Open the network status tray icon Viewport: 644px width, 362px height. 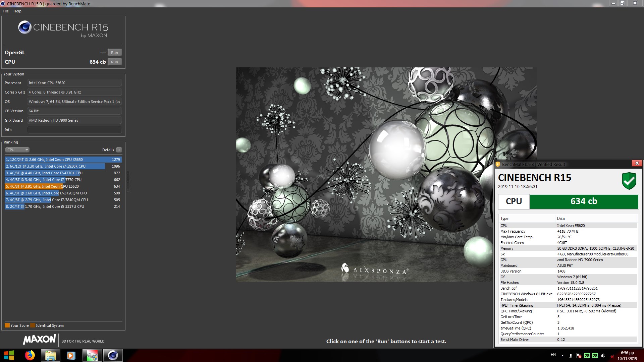[611, 356]
